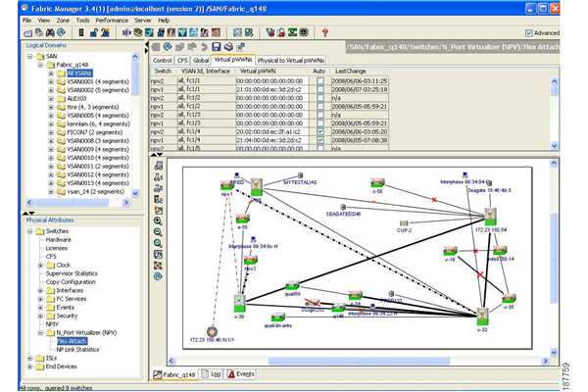Refresh table values using the blue circular arrow
The height and width of the screenshot is (392, 588).
coord(168,46)
